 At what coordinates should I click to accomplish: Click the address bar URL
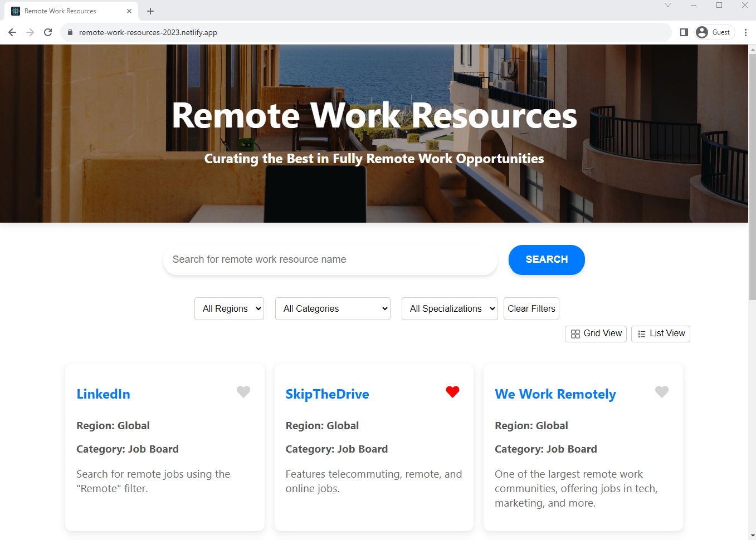(x=148, y=32)
